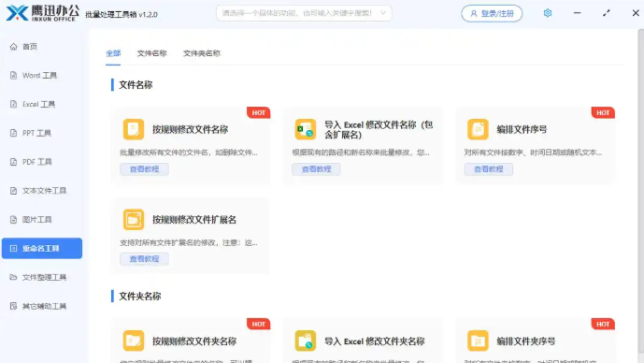Click the Word 工具 sidebar icon
Viewport: 644px width, 363px height.
click(x=14, y=75)
